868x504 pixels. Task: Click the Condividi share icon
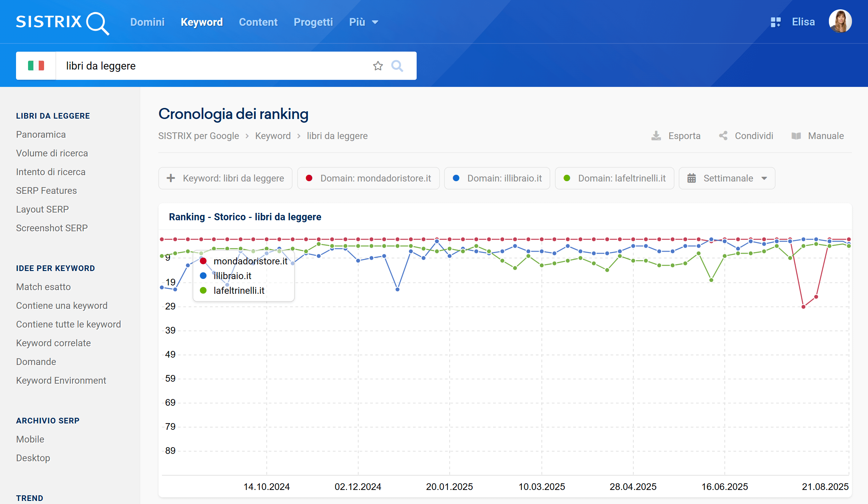tap(723, 135)
